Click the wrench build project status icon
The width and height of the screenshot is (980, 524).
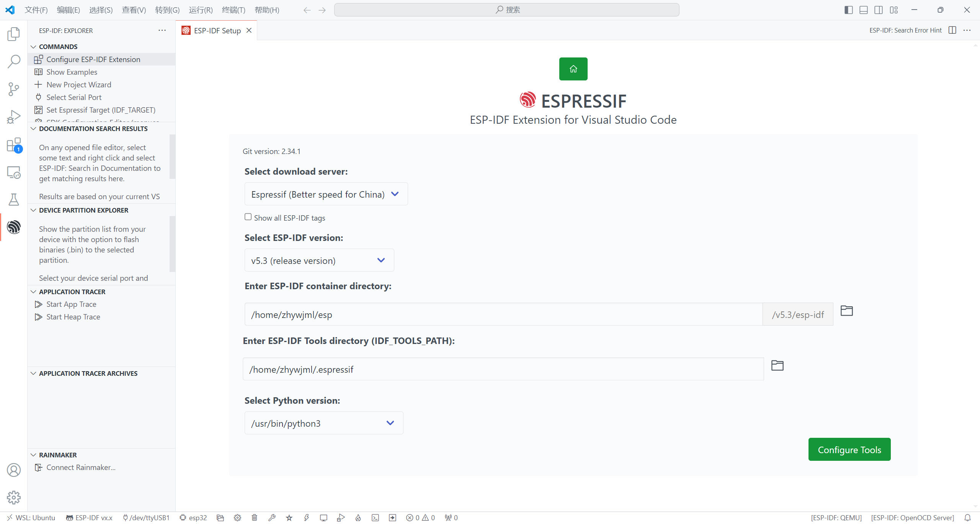(x=272, y=518)
